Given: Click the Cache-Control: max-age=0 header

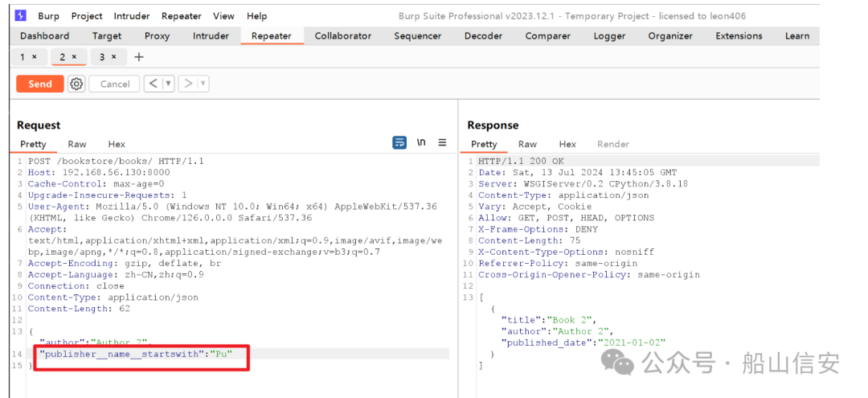Looking at the screenshot, I should point(96,184).
